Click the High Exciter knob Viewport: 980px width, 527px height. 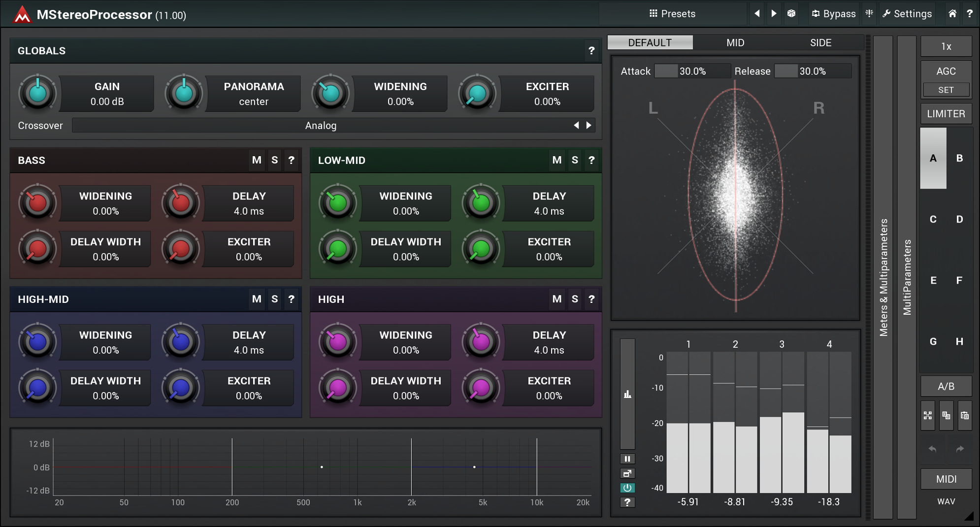481,388
